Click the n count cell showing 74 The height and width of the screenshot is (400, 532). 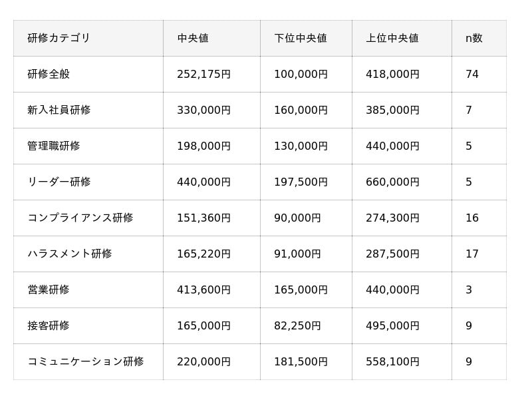click(x=472, y=75)
